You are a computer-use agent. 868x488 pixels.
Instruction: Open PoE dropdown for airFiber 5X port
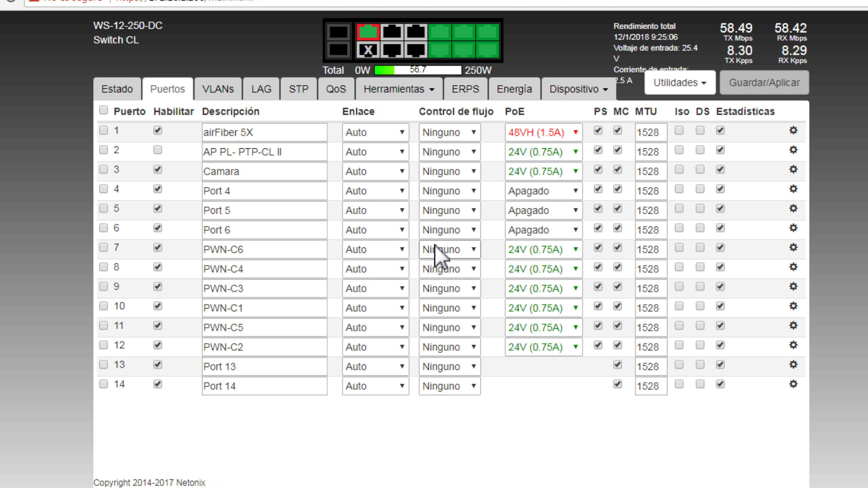(x=543, y=132)
